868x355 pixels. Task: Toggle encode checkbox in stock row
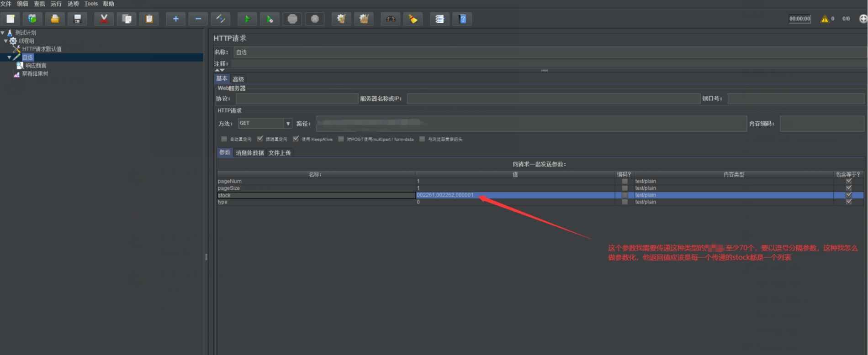click(x=625, y=195)
